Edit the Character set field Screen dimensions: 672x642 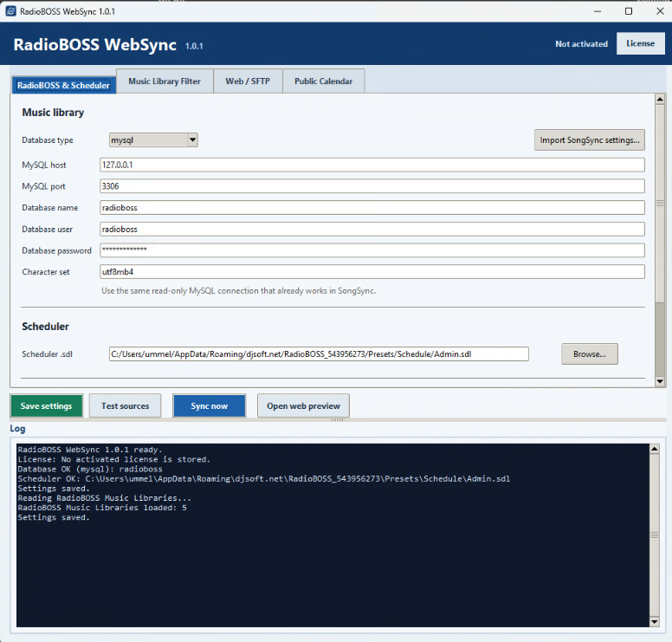pyautogui.click(x=372, y=272)
